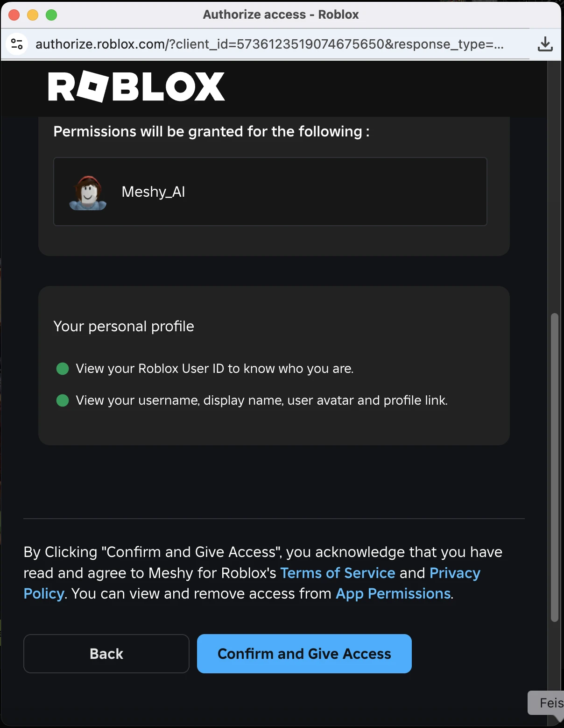Open the downloads icon in the toolbar
564x728 pixels.
click(x=545, y=44)
